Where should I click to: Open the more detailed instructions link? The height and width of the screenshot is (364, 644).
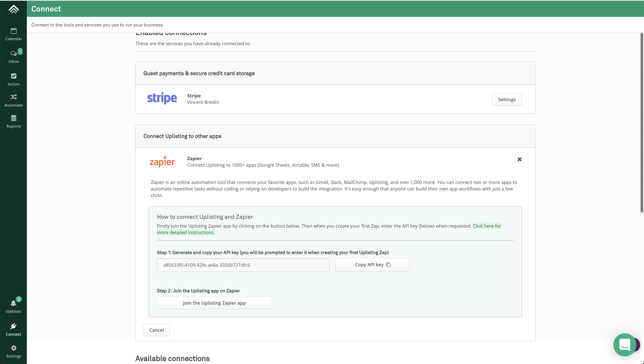(x=487, y=226)
